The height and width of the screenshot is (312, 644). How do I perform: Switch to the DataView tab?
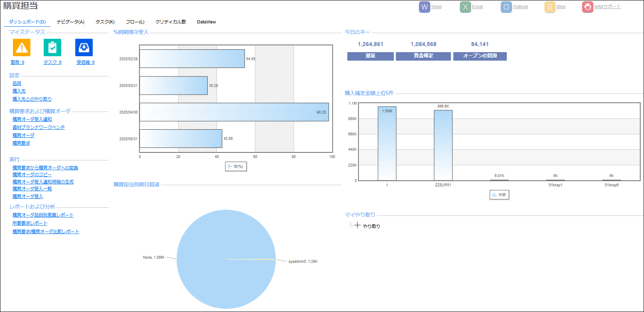click(x=206, y=22)
